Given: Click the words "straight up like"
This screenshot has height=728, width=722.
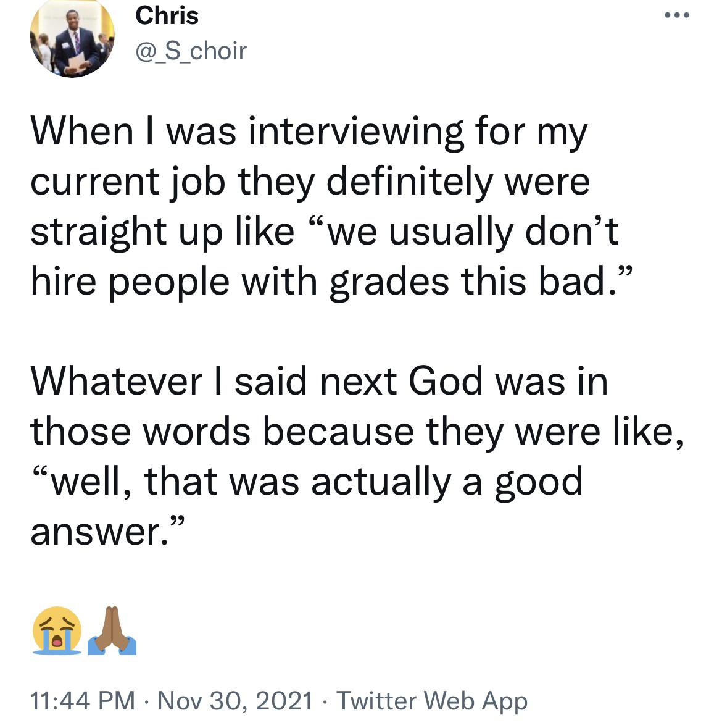Looking at the screenshot, I should pos(162,231).
